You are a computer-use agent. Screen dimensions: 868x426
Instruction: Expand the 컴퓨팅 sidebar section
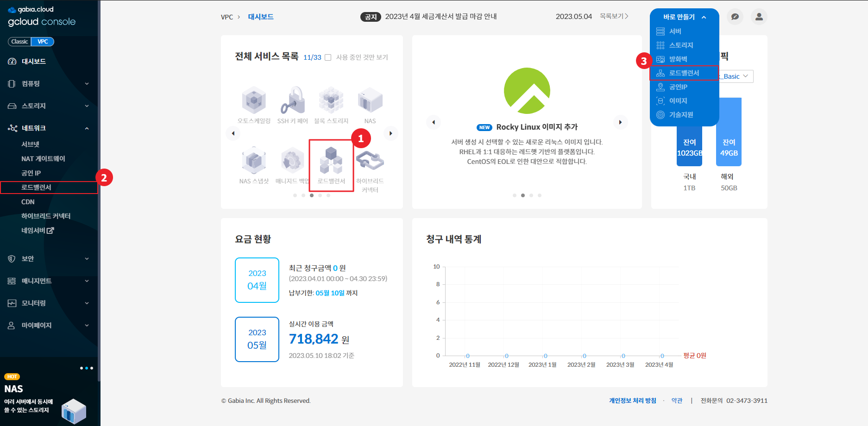point(49,84)
